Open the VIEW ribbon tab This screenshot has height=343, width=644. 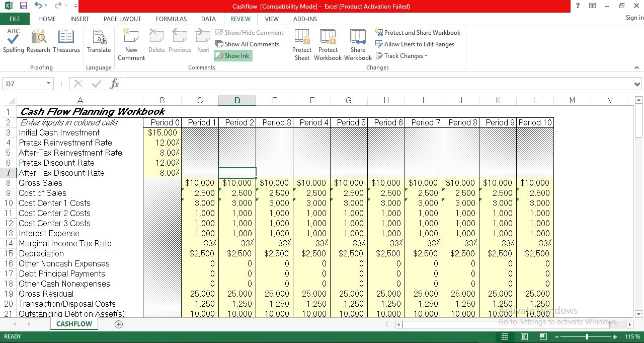pyautogui.click(x=272, y=19)
